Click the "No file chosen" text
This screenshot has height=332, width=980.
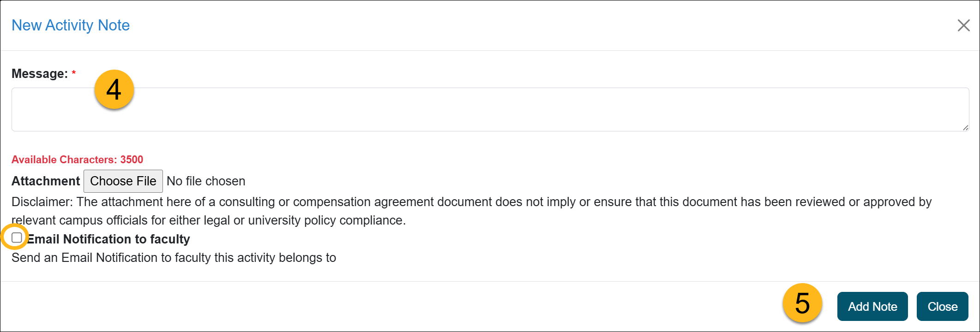(206, 181)
